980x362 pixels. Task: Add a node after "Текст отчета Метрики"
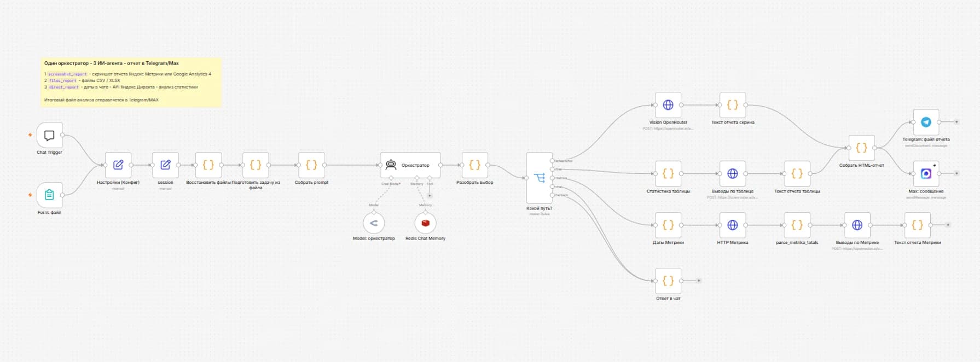(x=948, y=225)
